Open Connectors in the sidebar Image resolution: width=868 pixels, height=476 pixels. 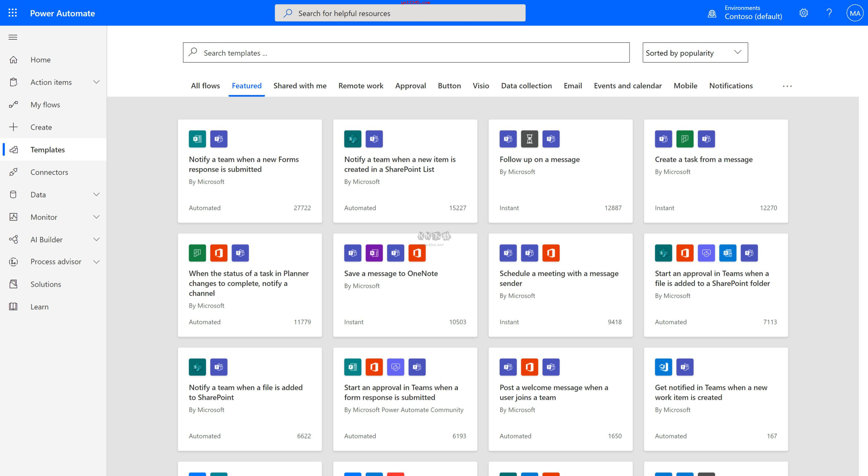pos(49,172)
